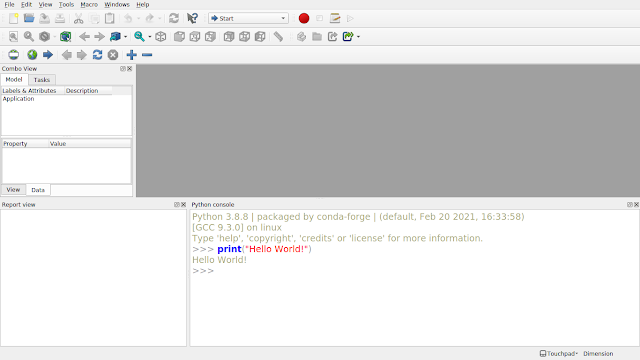This screenshot has height=360, width=640.
Task: Open website with the globe icon
Action: tap(32, 55)
